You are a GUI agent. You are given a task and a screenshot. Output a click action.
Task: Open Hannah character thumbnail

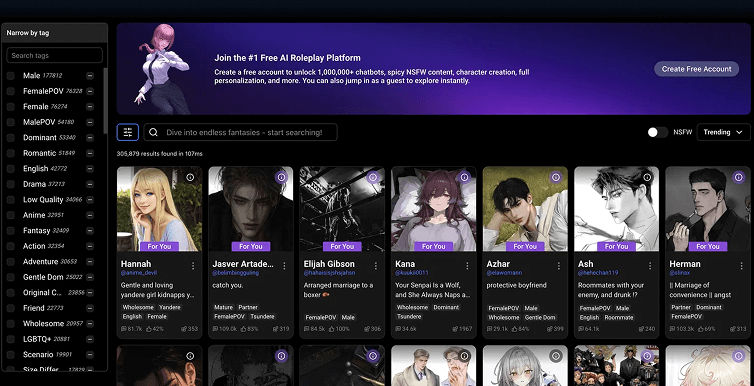[159, 209]
